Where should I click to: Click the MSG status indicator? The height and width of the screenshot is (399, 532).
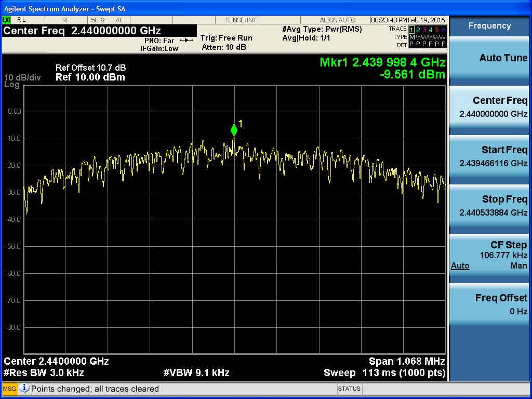tap(9, 389)
